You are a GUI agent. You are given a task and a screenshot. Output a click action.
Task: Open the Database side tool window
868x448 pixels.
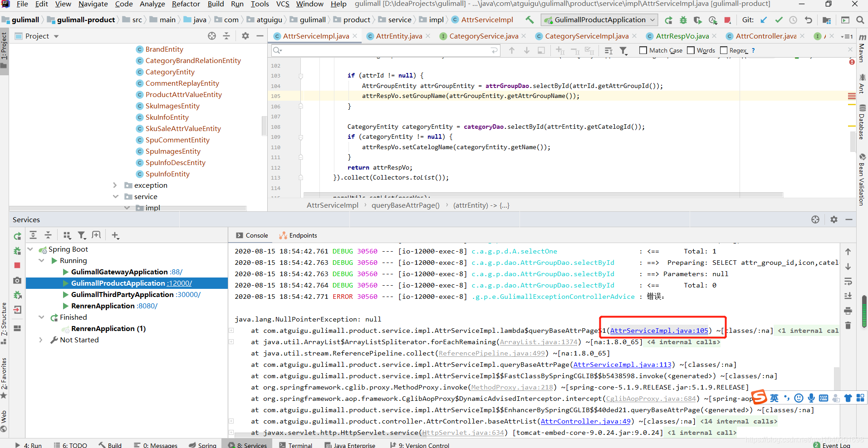pyautogui.click(x=862, y=122)
